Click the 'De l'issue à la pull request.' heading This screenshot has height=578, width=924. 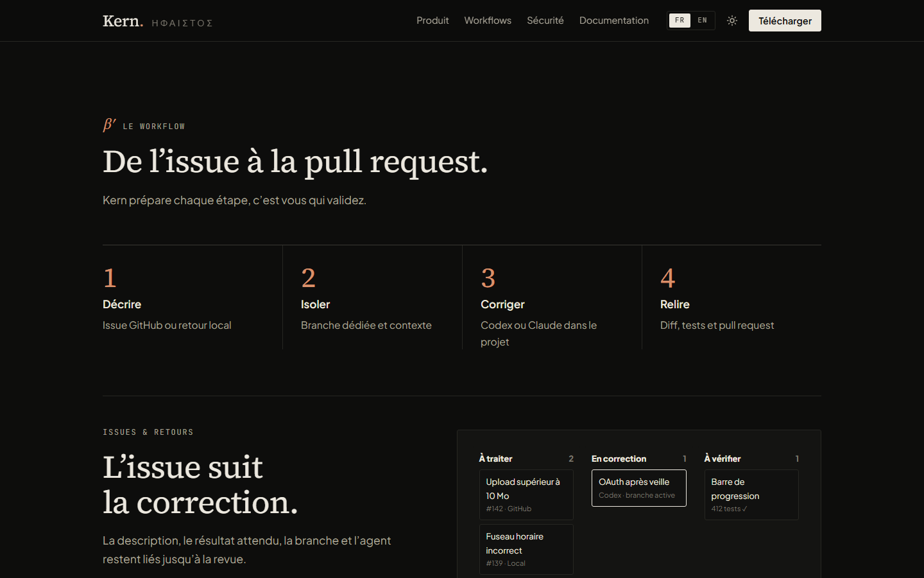[295, 161]
